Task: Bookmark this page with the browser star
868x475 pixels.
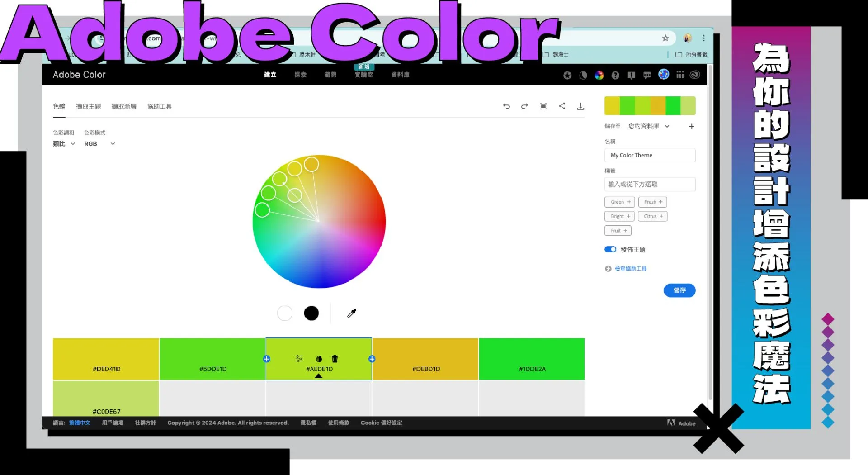Action: point(665,38)
